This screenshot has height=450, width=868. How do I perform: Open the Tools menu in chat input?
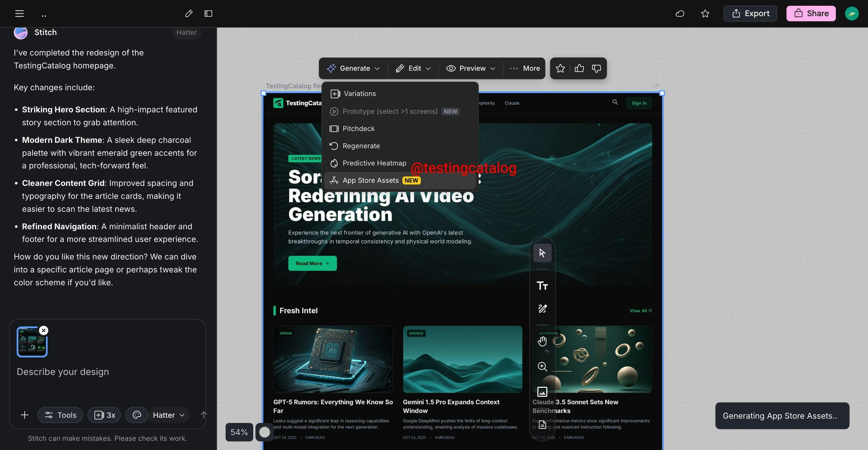[60, 415]
